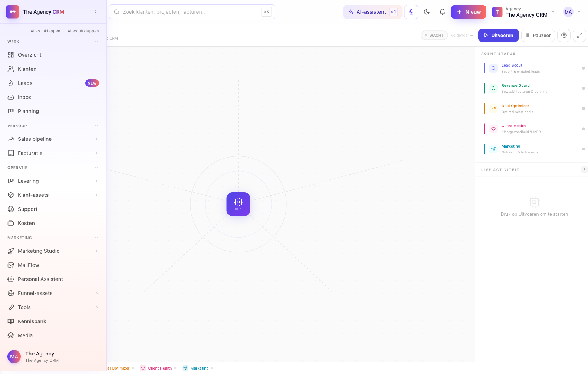Click the Planning board icon

pos(11,111)
